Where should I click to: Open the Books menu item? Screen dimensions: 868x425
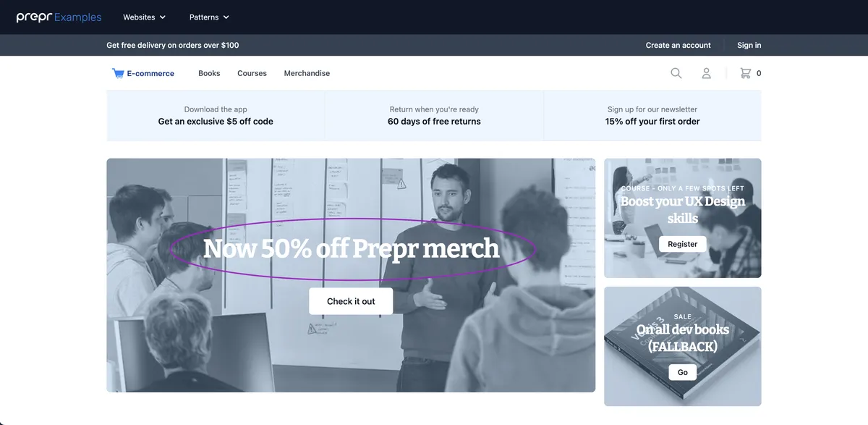click(x=209, y=73)
